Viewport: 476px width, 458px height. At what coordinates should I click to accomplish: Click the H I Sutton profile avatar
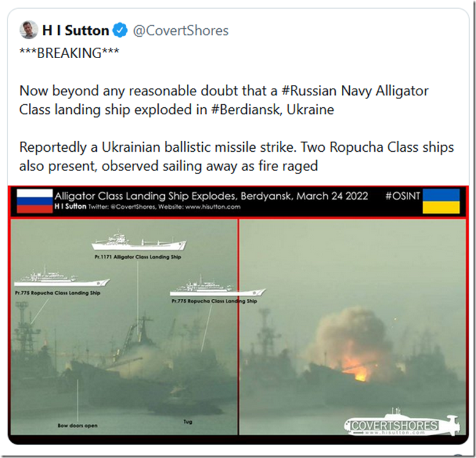(x=29, y=30)
